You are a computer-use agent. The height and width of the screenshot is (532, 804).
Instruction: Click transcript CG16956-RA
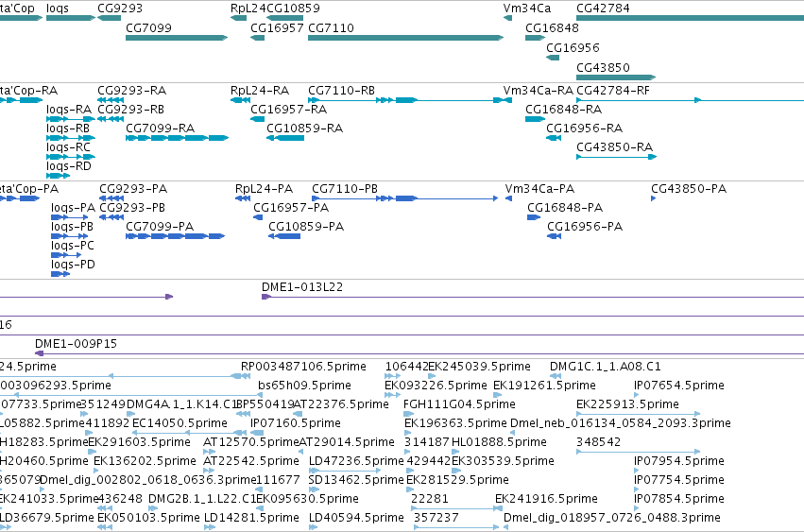pyautogui.click(x=554, y=138)
